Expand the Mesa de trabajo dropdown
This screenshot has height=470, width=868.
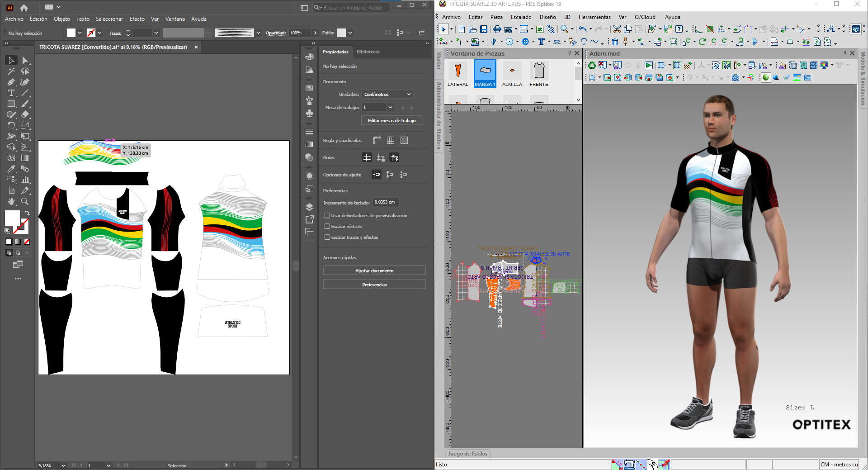[390, 107]
